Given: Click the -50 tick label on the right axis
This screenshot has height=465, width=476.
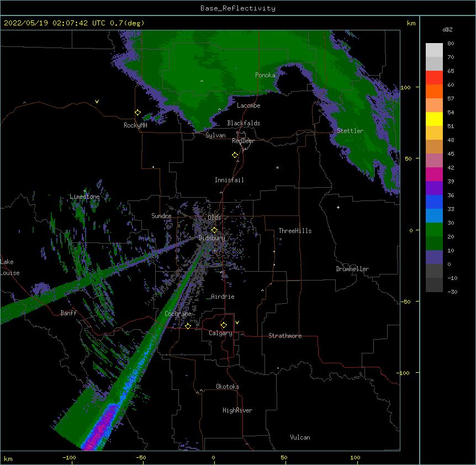Looking at the screenshot, I should pos(405,302).
